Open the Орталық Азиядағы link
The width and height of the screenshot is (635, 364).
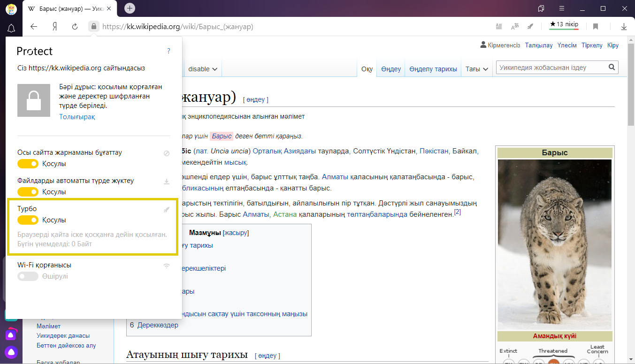point(283,151)
